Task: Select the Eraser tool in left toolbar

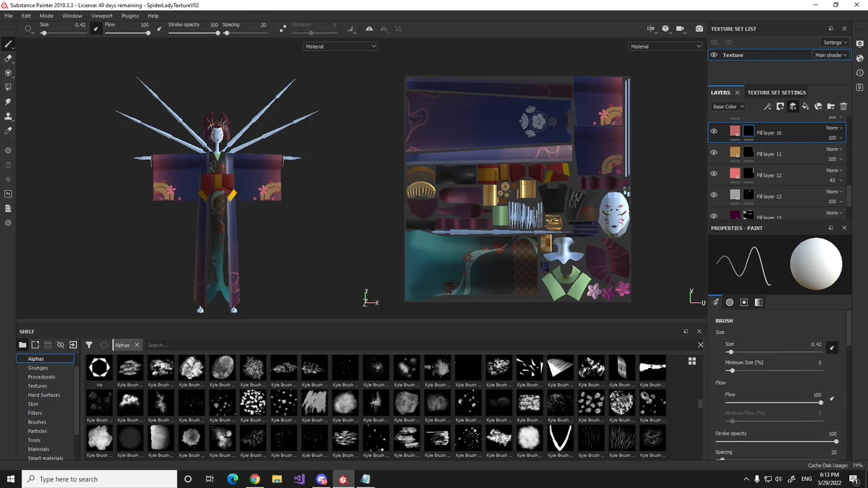Action: pyautogui.click(x=9, y=59)
